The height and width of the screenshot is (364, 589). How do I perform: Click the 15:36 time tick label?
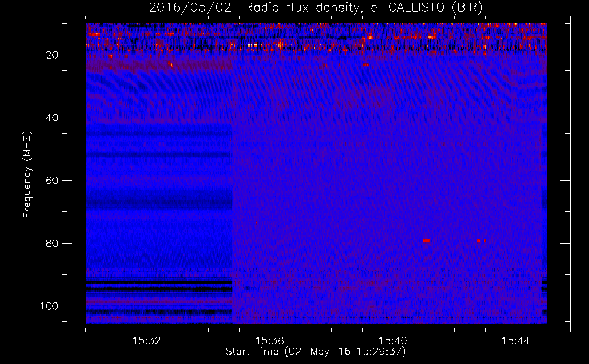click(270, 341)
